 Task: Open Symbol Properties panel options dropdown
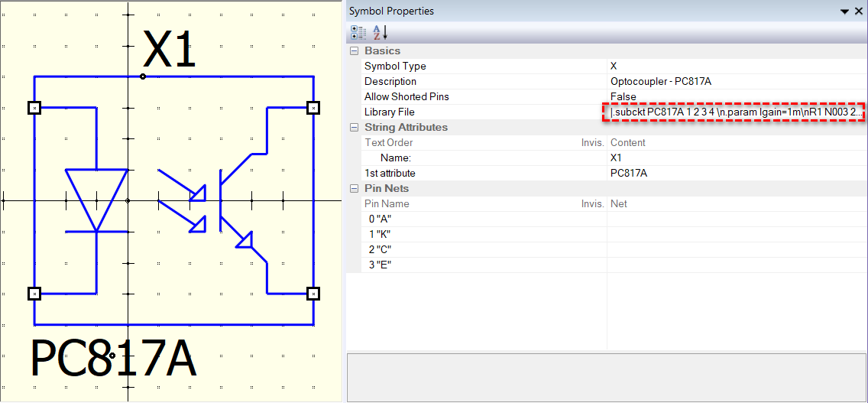(x=845, y=11)
